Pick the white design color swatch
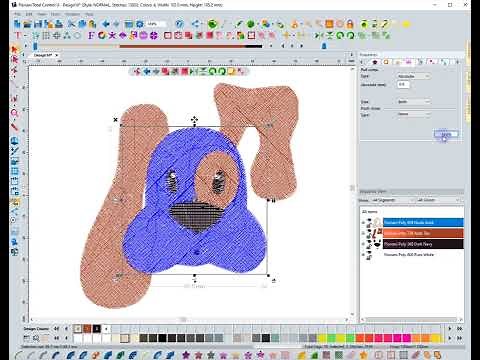Viewport: 480px width, 360px height. coord(106,329)
